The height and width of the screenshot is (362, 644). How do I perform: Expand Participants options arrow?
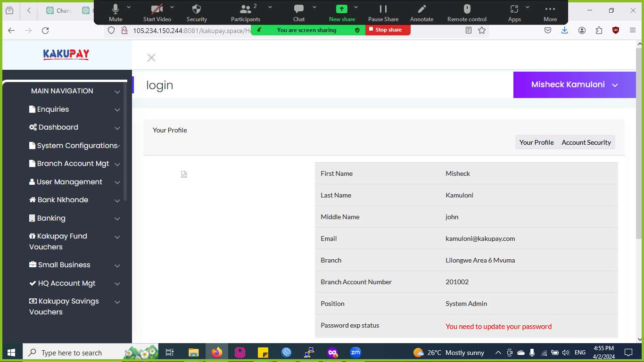[x=270, y=7]
